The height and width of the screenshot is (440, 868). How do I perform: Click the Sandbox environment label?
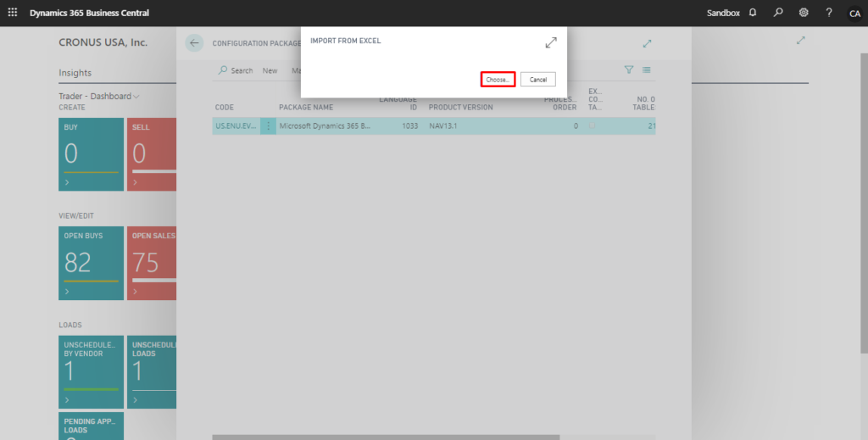click(723, 13)
